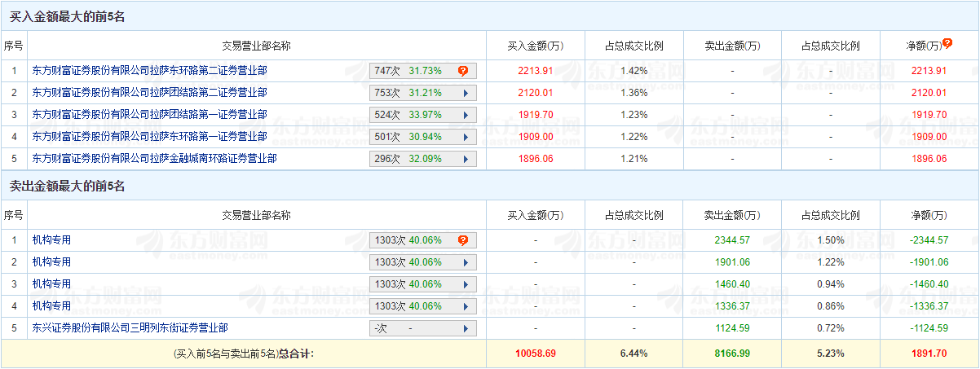Open 拉萨金融城南环路证券营业部 link
The height and width of the screenshot is (369, 980).
click(x=154, y=159)
